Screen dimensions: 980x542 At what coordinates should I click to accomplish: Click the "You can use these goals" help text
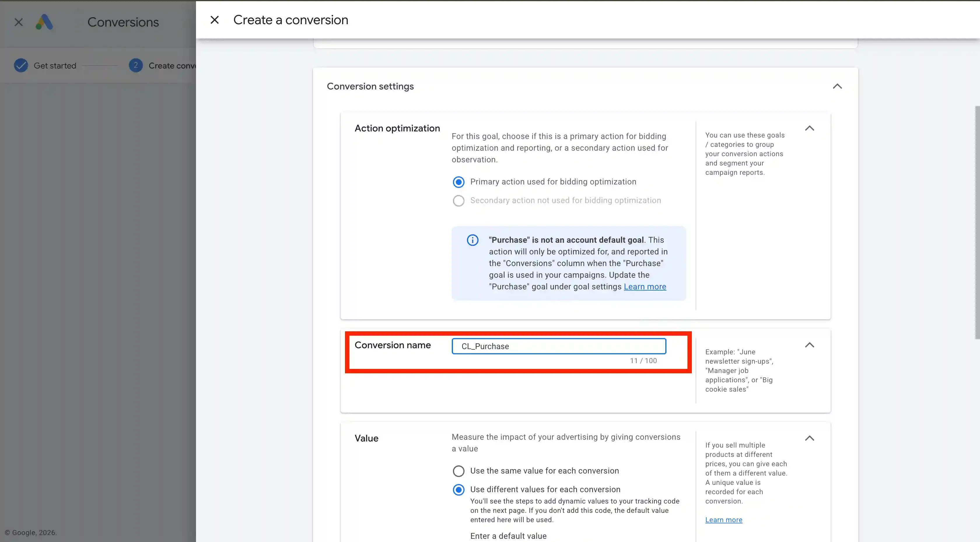[x=745, y=154]
